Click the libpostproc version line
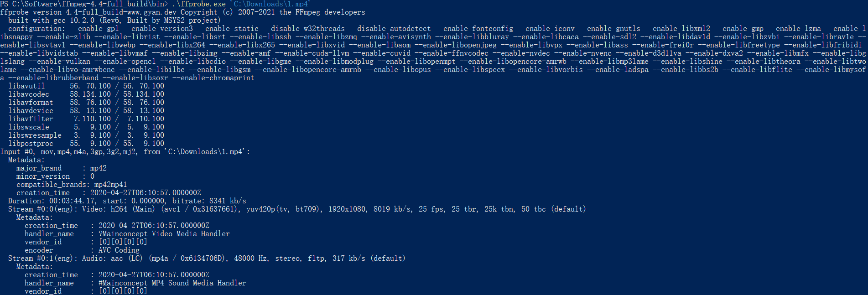The width and height of the screenshot is (868, 295). pyautogui.click(x=86, y=143)
